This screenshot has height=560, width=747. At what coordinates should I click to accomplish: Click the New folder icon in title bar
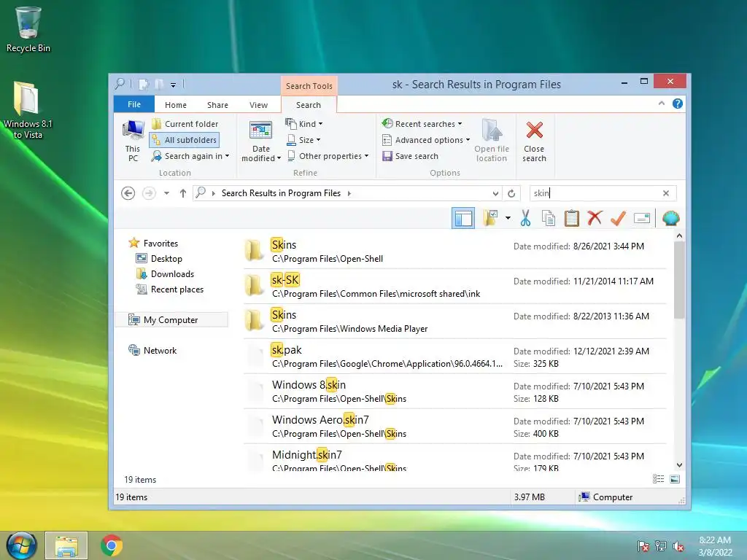click(x=159, y=85)
